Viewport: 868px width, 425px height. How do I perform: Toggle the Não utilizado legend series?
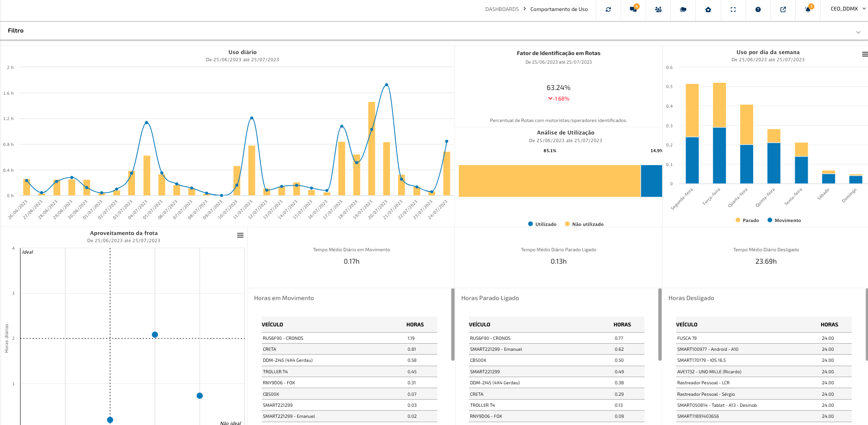(584, 224)
